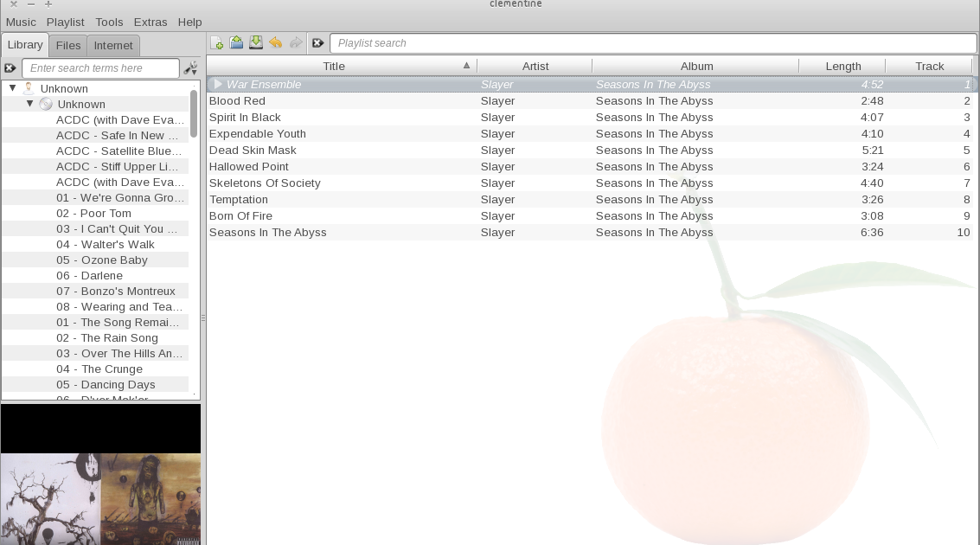Image resolution: width=980 pixels, height=545 pixels.
Task: Clear the playlist search field
Action: tap(317, 42)
